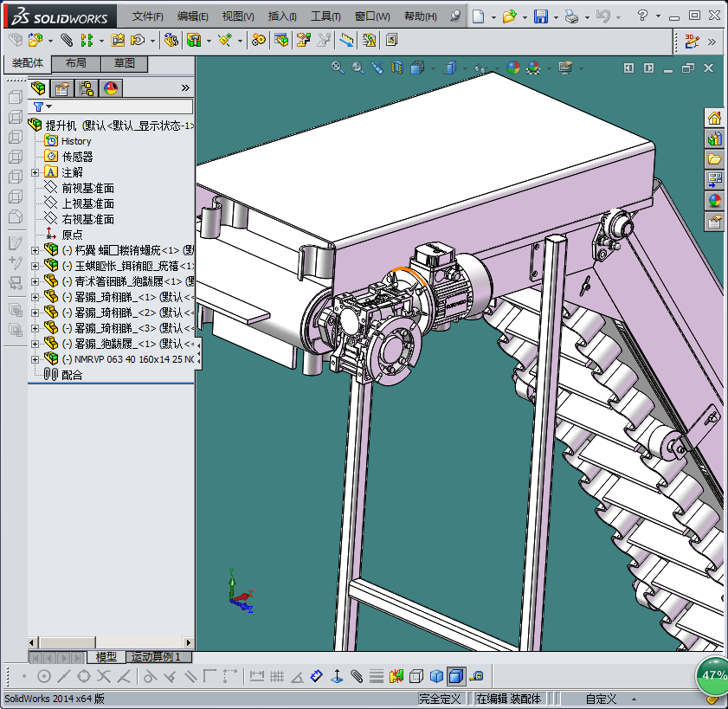Expand the NMRVP 063 component node
The width and height of the screenshot is (728, 709).
point(35,359)
